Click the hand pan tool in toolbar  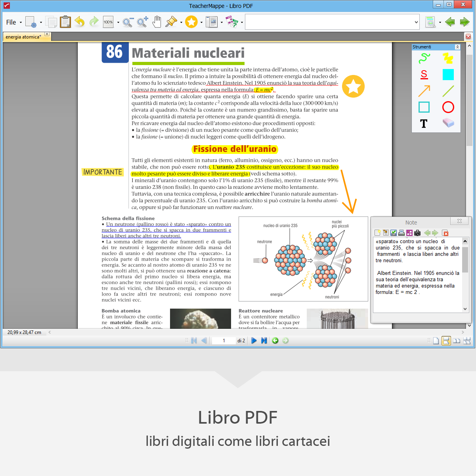click(x=157, y=22)
